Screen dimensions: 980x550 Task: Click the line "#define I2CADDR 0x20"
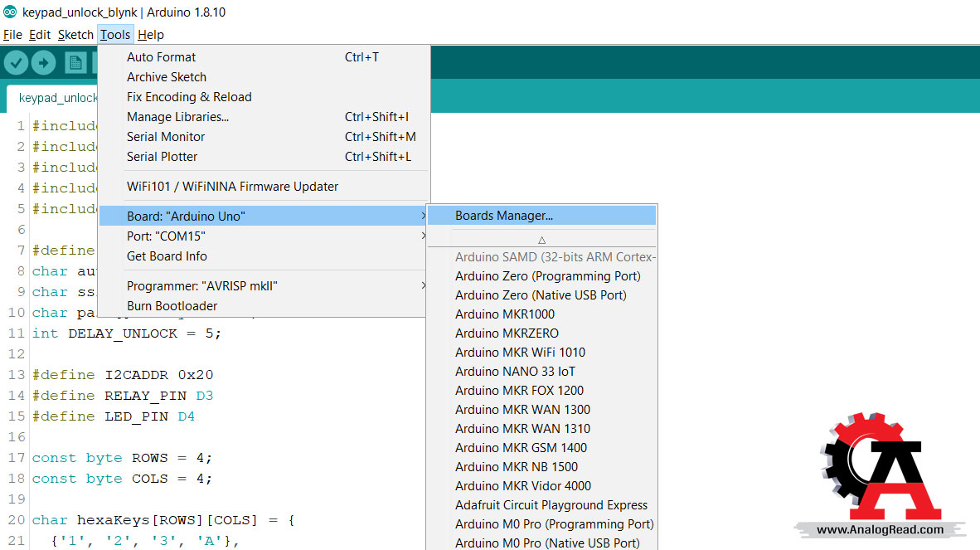(x=124, y=375)
